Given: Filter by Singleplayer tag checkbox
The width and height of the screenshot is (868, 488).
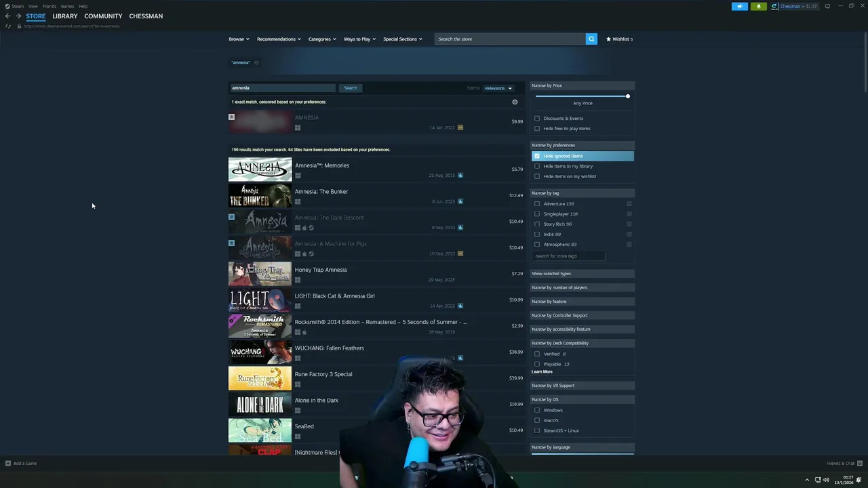Looking at the screenshot, I should (537, 213).
